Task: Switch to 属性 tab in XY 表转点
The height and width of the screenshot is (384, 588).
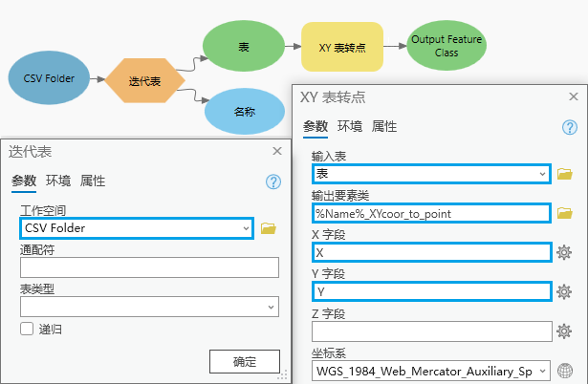Action: point(384,126)
